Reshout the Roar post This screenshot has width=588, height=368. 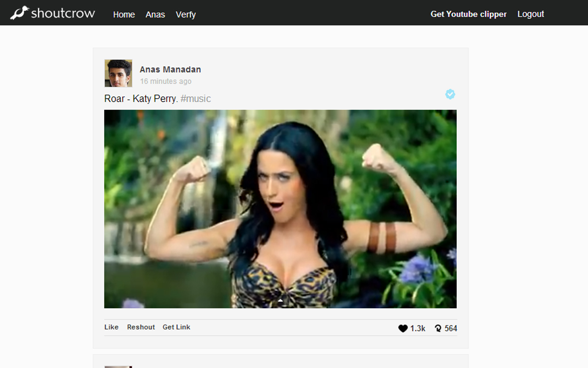coord(141,327)
